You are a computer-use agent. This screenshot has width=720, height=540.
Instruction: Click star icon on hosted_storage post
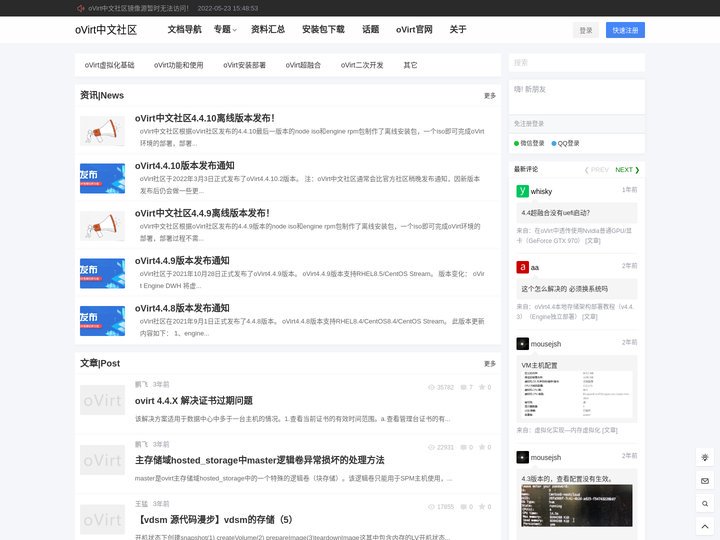(x=482, y=447)
